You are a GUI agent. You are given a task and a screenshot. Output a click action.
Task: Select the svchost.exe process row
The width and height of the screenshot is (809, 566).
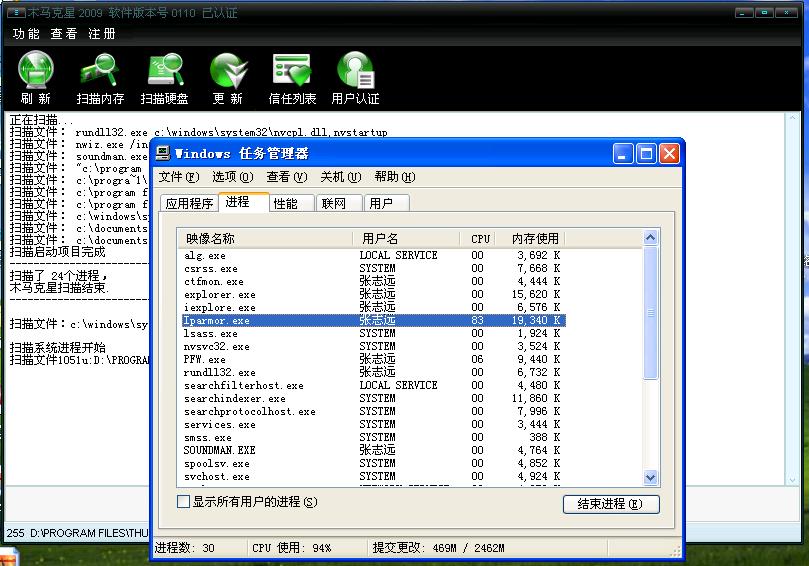point(374,476)
